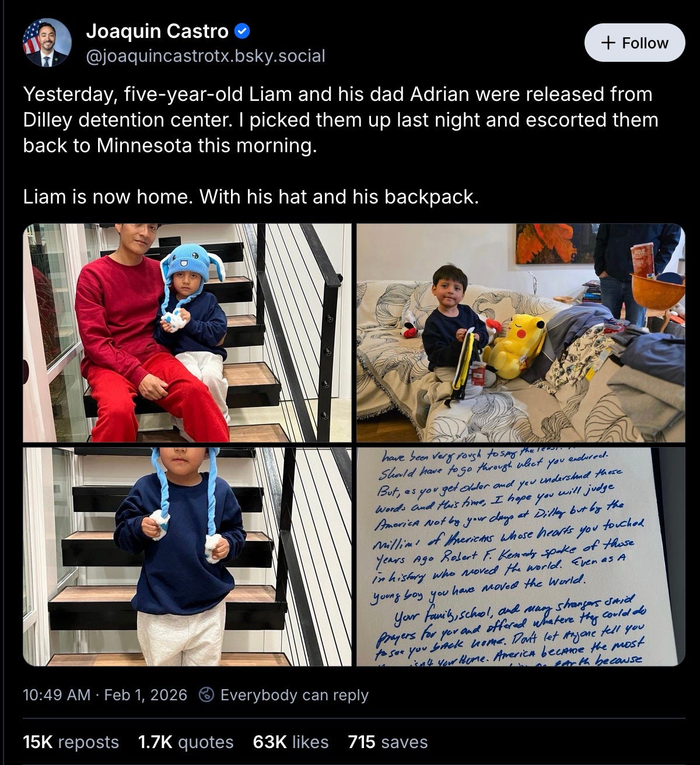The height and width of the screenshot is (765, 700).
Task: Open photo of child in blue hat
Action: [187, 557]
